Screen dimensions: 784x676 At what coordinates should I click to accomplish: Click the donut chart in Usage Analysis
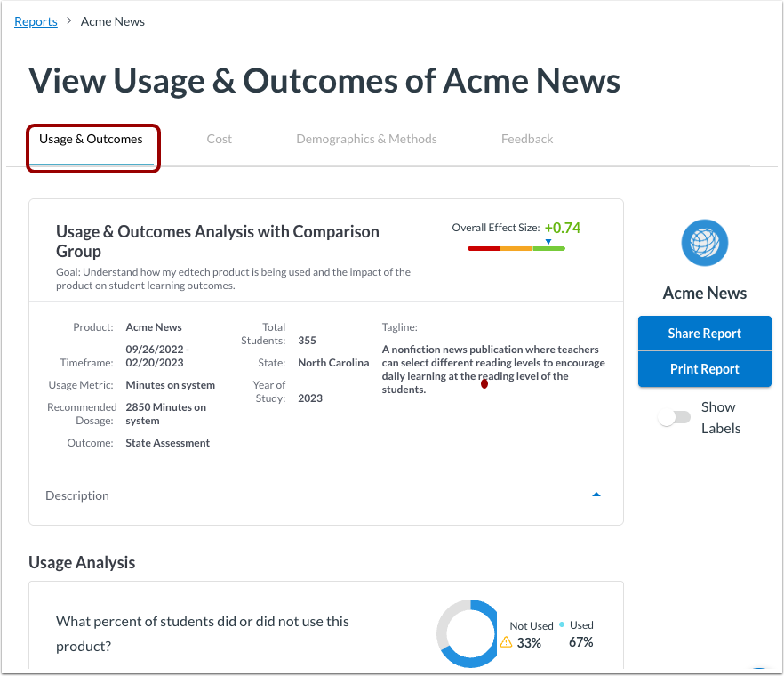[468, 633]
